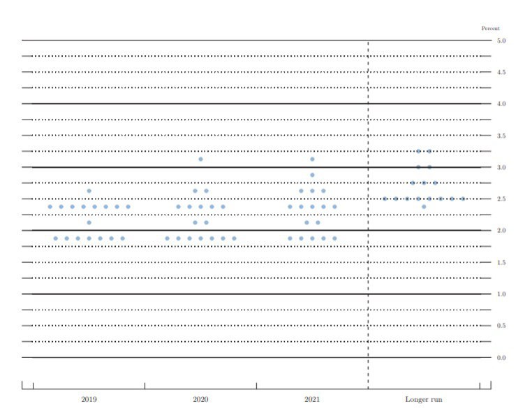Image resolution: width=532 pixels, height=418 pixels.
Task: Select the "Longer run" label
Action: (424, 399)
